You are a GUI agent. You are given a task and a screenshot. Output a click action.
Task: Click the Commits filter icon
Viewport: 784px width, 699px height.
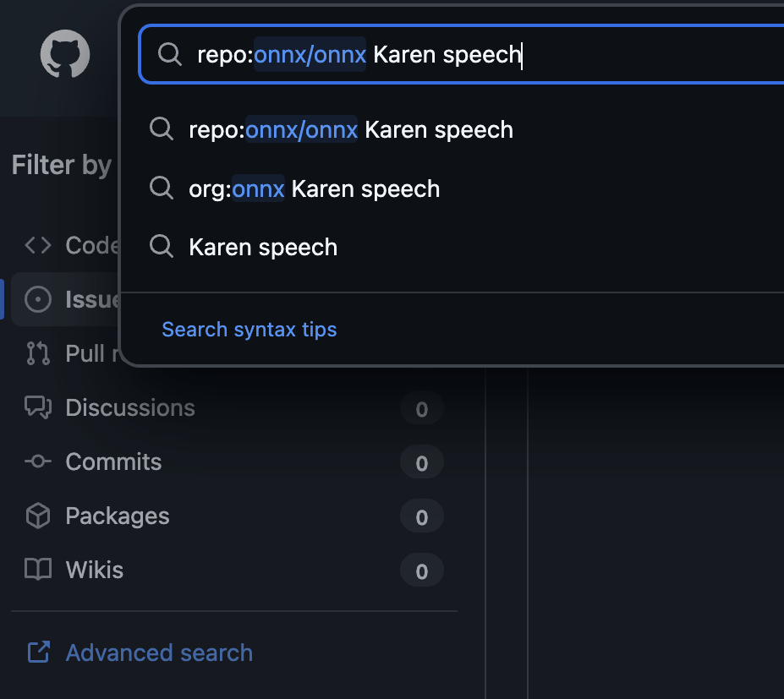(38, 461)
